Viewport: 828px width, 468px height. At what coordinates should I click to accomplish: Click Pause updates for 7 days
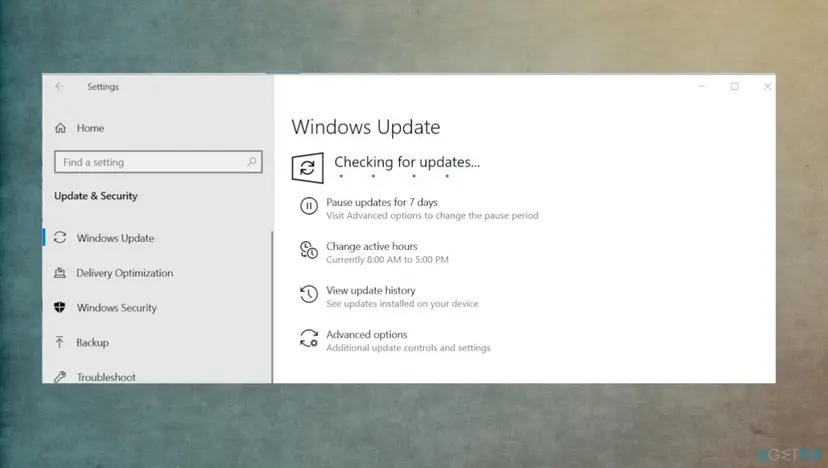tap(382, 202)
